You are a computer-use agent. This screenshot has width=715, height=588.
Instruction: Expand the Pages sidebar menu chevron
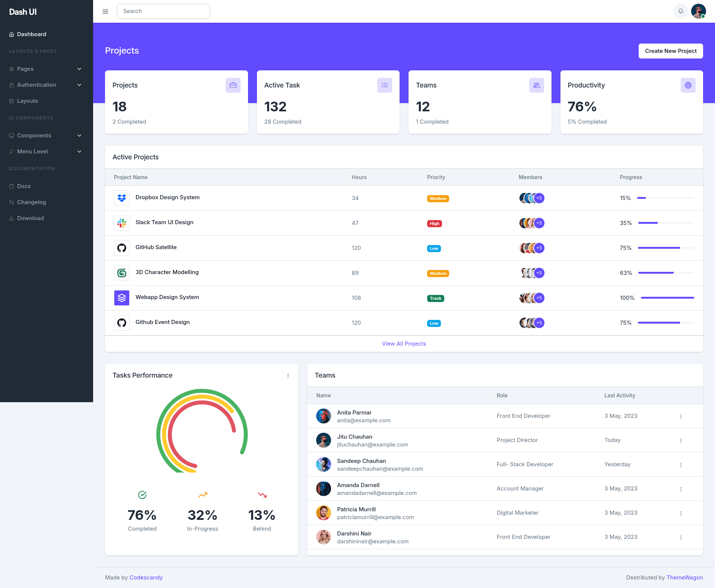click(x=79, y=69)
